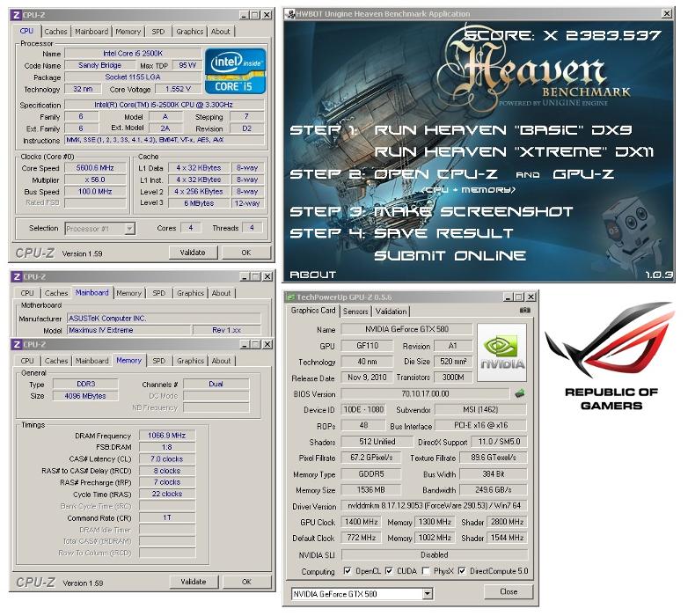Click OPEN CPU-Z in Heaven step 2

(435, 174)
